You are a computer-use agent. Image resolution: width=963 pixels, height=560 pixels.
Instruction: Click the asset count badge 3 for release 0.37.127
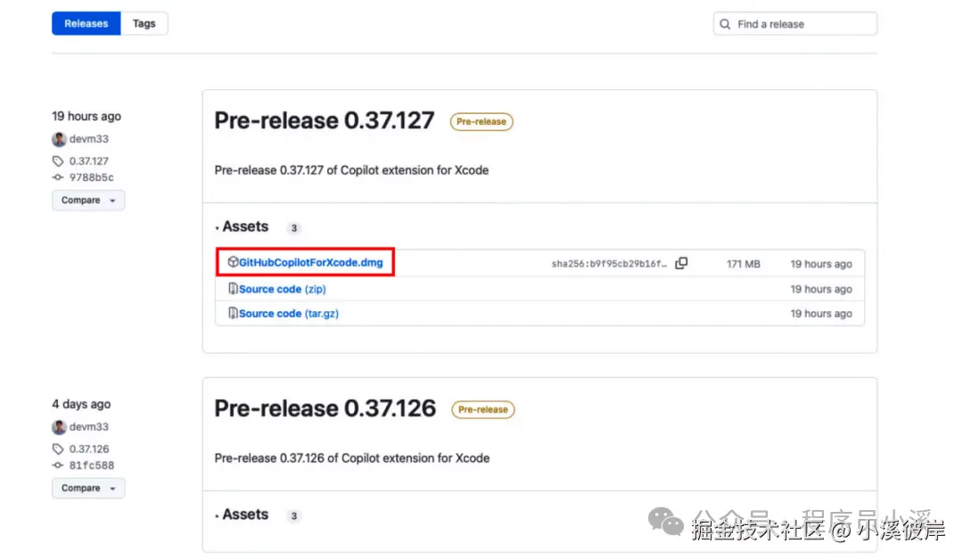[293, 227]
